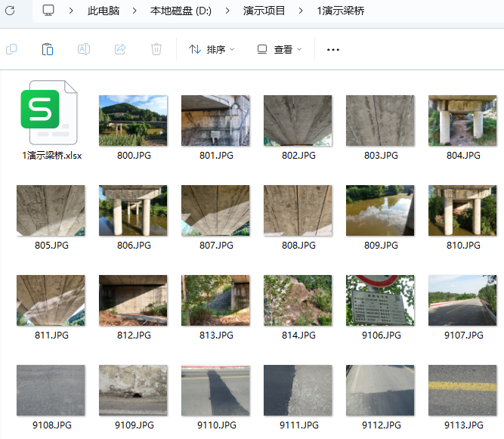Open the three-dot more options menu
Screen dimensions: 504x439
[x=333, y=50]
